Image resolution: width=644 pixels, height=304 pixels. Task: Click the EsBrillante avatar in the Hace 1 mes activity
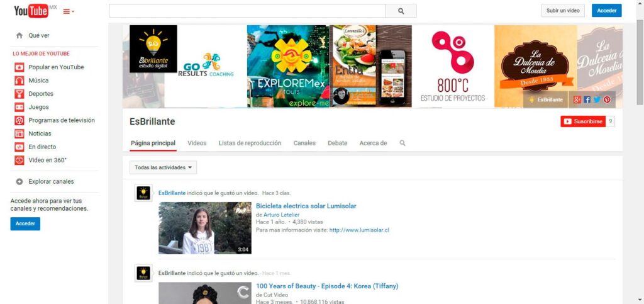(x=143, y=273)
